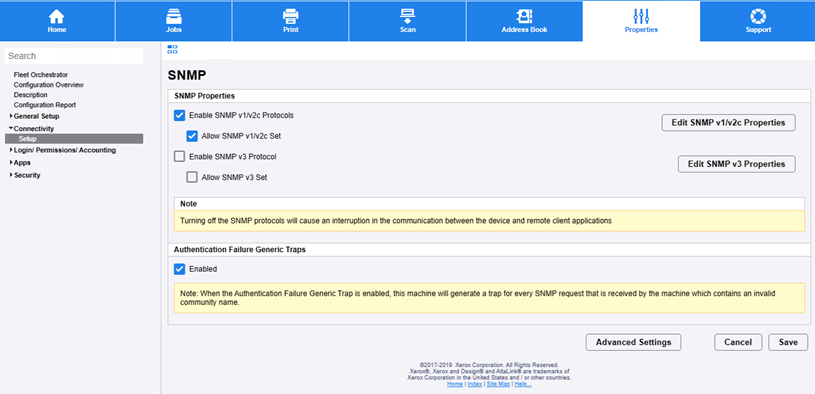Select the Properties tab
The height and width of the screenshot is (394, 815).
coord(641,21)
